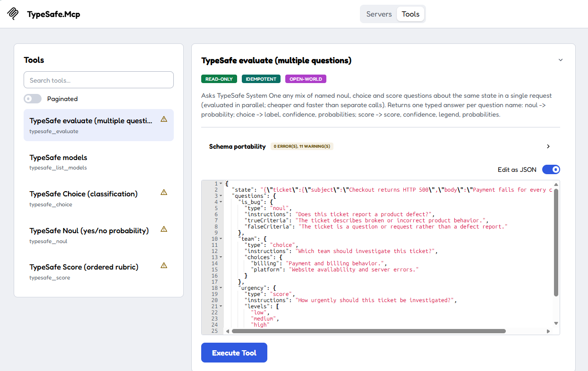The height and width of the screenshot is (371, 588).
Task: Click the editor scroll-right arrow
Action: coord(548,331)
